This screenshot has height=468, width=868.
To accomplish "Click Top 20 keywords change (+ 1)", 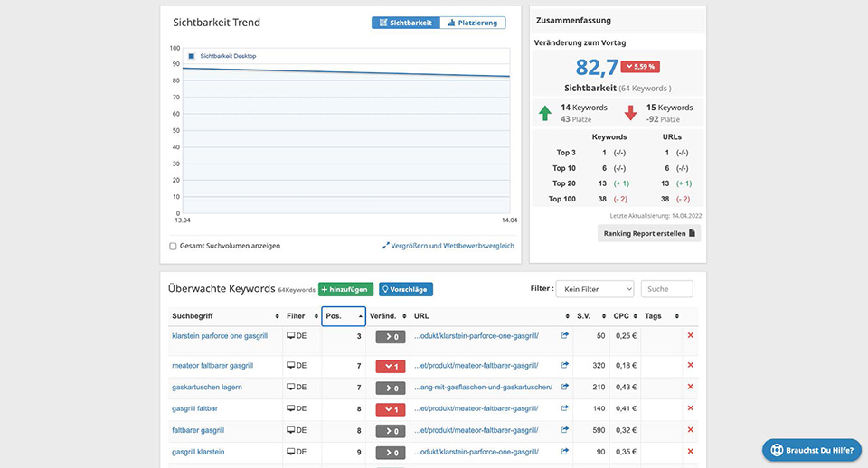I will 621,183.
